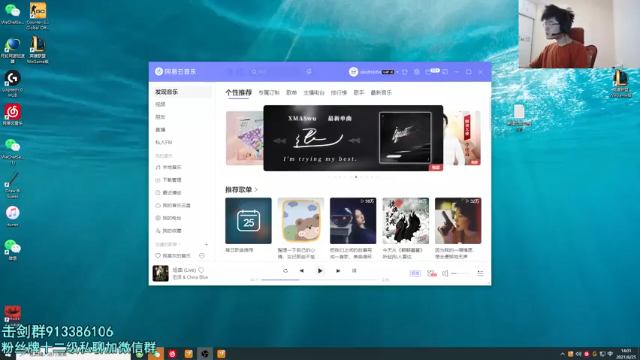
Task: Switch to the 专属定制 tab
Action: click(x=269, y=93)
